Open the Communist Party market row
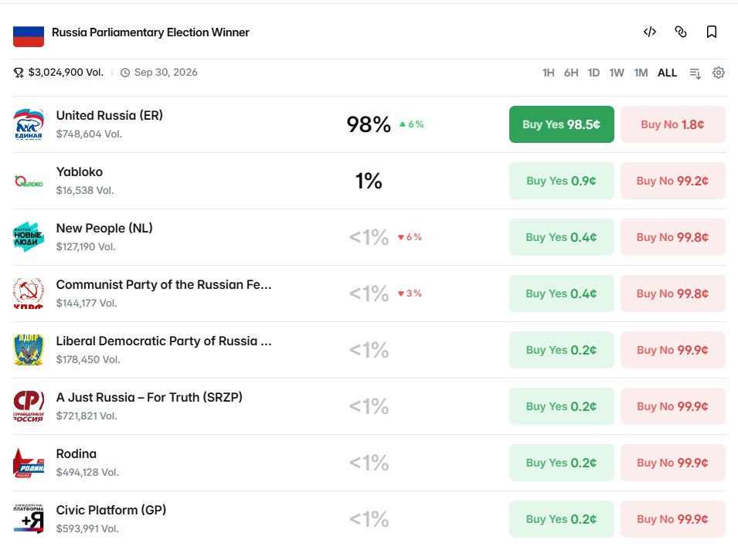 369,294
